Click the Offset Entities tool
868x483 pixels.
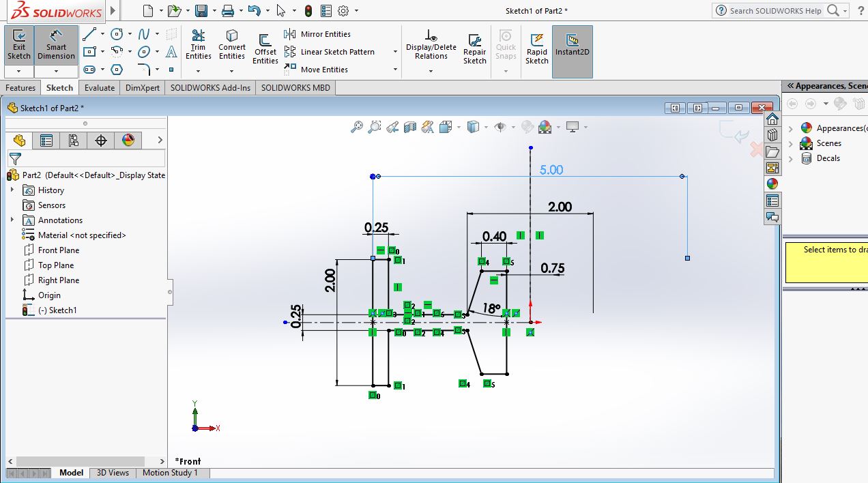click(x=265, y=49)
